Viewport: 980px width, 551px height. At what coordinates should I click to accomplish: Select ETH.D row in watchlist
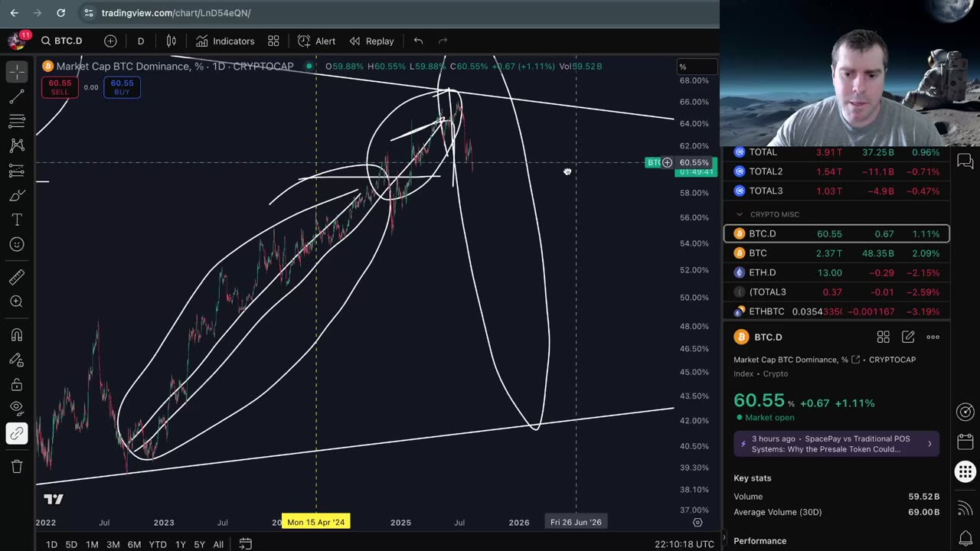[x=837, y=272]
